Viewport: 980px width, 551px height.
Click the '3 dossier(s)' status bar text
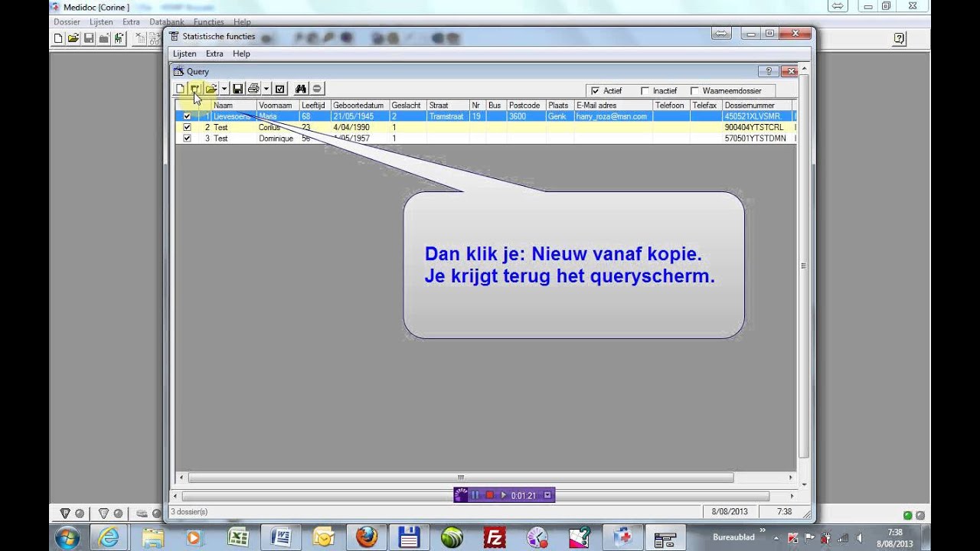coord(189,511)
